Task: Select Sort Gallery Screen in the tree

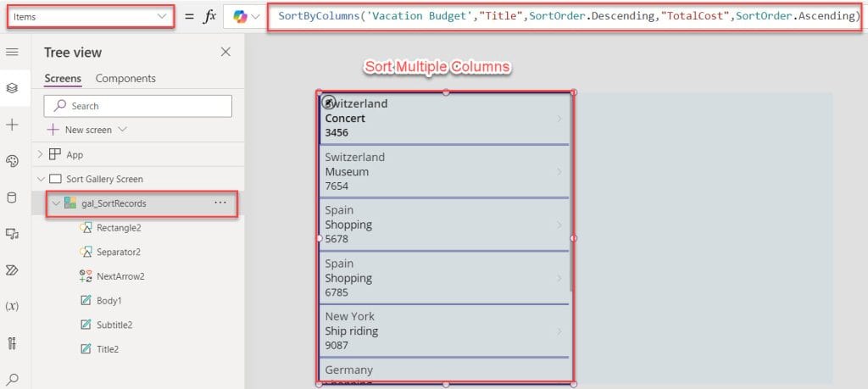Action: [x=104, y=180]
